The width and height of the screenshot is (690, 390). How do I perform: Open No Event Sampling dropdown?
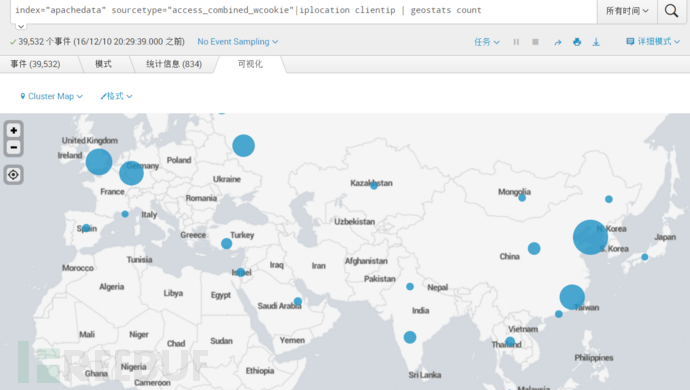tap(238, 42)
